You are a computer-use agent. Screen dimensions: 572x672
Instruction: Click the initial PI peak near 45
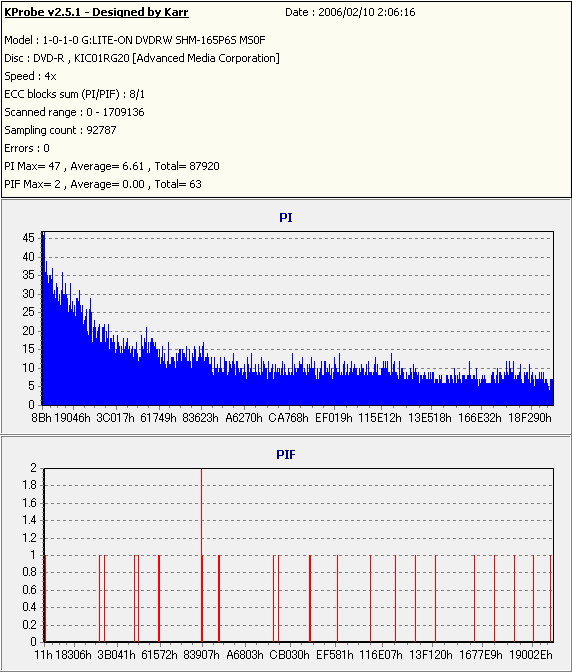pyautogui.click(x=44, y=240)
